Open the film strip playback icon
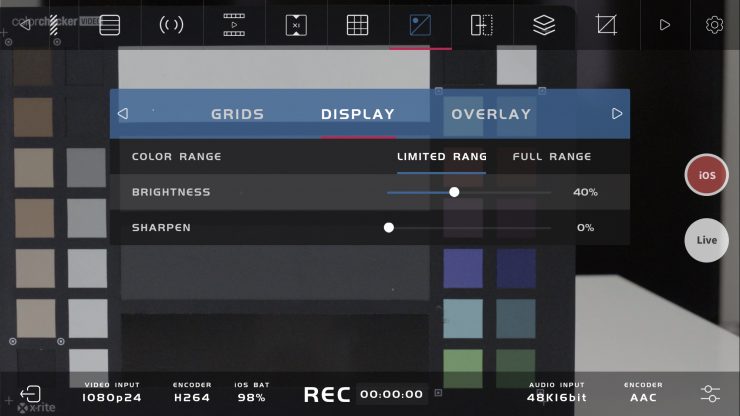Viewport: 740px width, 416px height. pos(234,25)
